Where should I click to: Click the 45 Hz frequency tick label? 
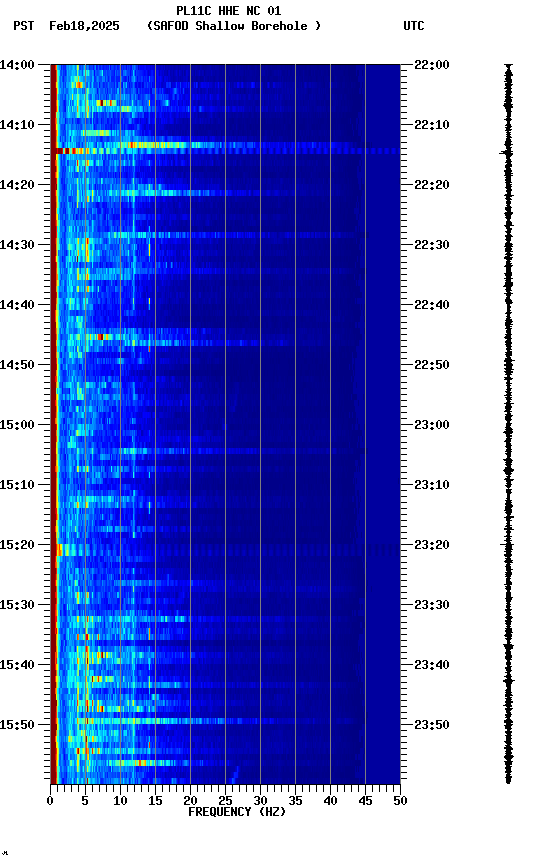pyautogui.click(x=365, y=801)
